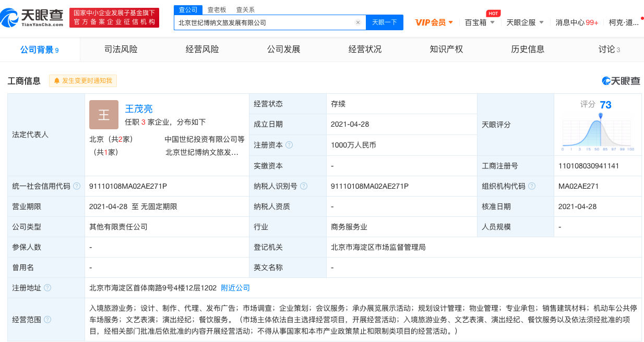Click the 存续 operating status value
Viewport: 644px width, 342px height.
338,104
